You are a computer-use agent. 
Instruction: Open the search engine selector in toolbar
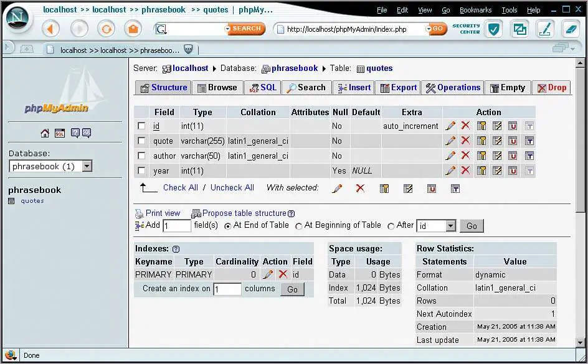pyautogui.click(x=161, y=29)
